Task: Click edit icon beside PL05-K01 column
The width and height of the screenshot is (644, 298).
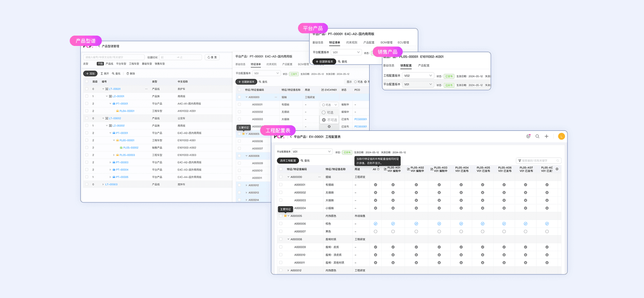Action: click(385, 169)
